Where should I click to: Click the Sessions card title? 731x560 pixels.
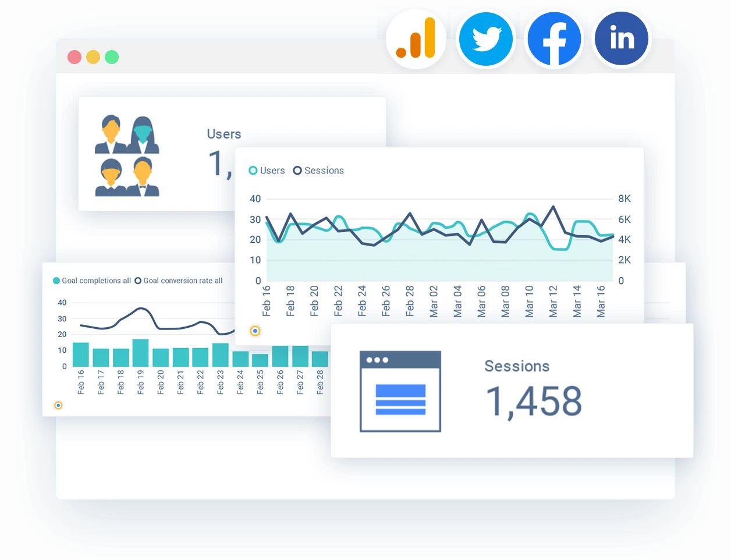point(517,366)
